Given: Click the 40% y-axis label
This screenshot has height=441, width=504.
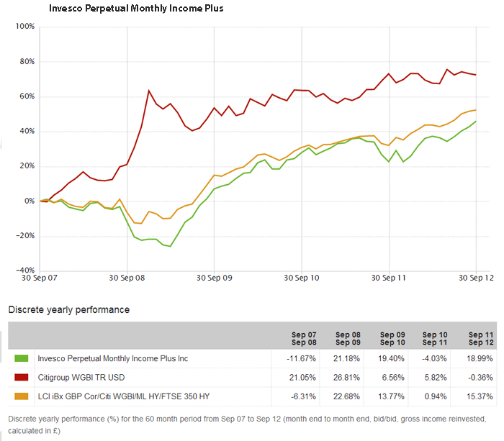Looking at the screenshot, I should (x=27, y=131).
